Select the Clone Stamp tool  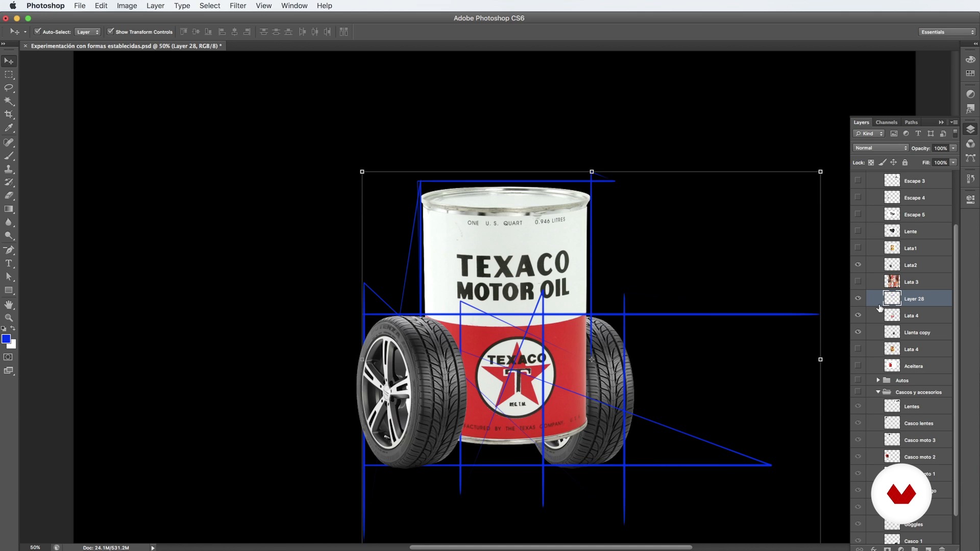tap(9, 169)
